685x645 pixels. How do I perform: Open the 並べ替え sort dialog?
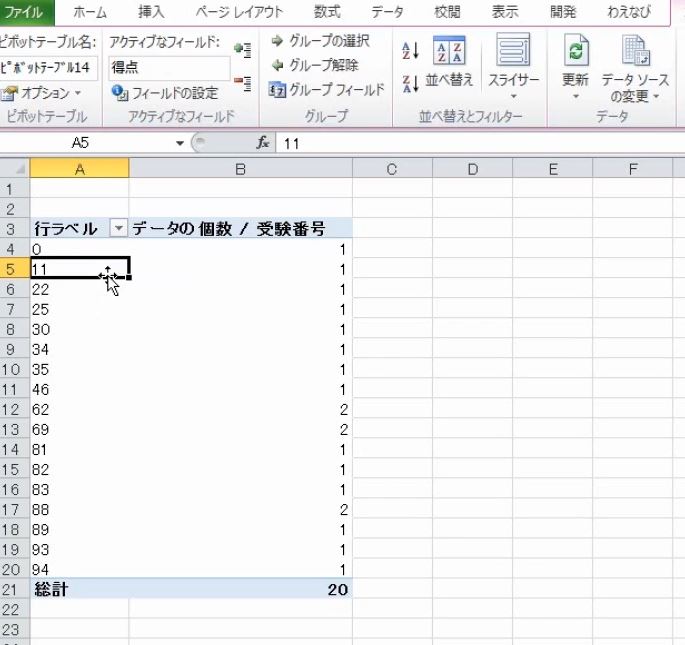tap(450, 61)
